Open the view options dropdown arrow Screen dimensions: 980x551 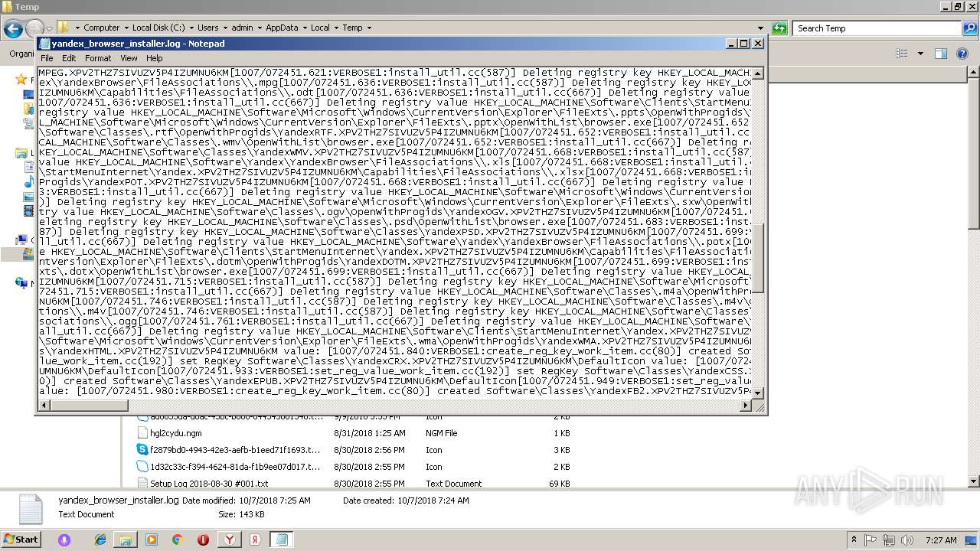click(x=920, y=54)
